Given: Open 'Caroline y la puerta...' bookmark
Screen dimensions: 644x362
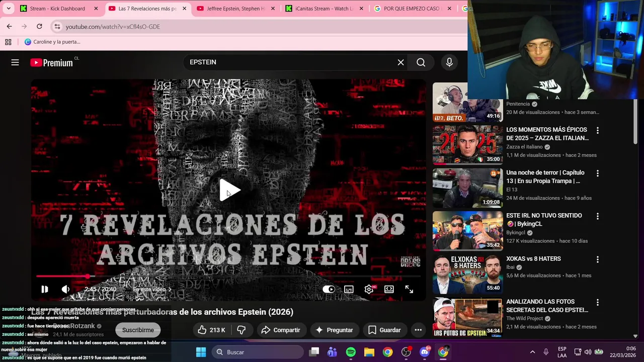Looking at the screenshot, I should 52,42.
